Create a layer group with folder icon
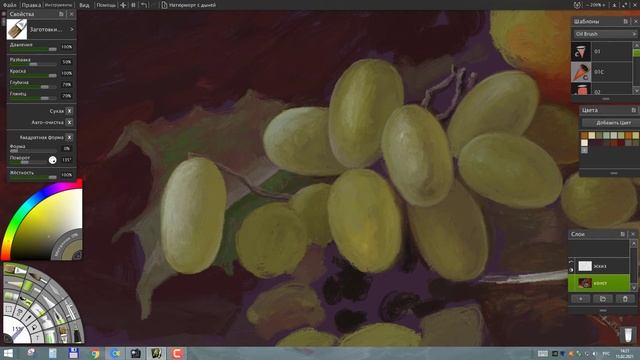The height and width of the screenshot is (360, 640). [x=603, y=299]
